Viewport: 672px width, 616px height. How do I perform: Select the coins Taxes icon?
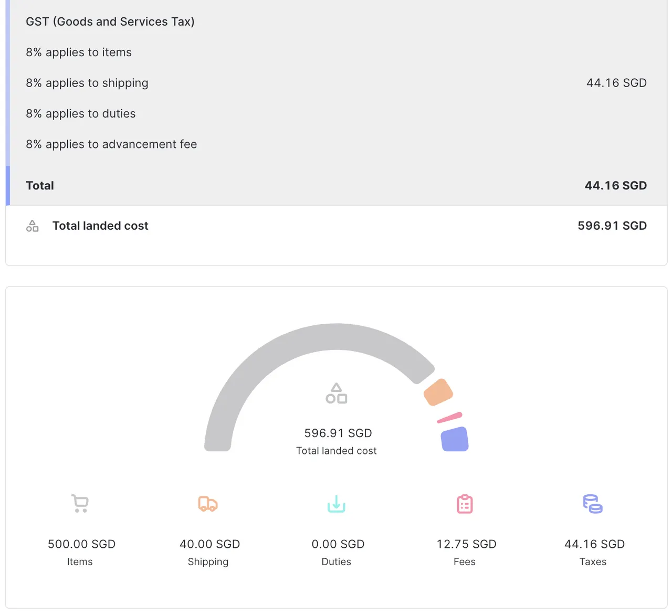click(x=592, y=504)
